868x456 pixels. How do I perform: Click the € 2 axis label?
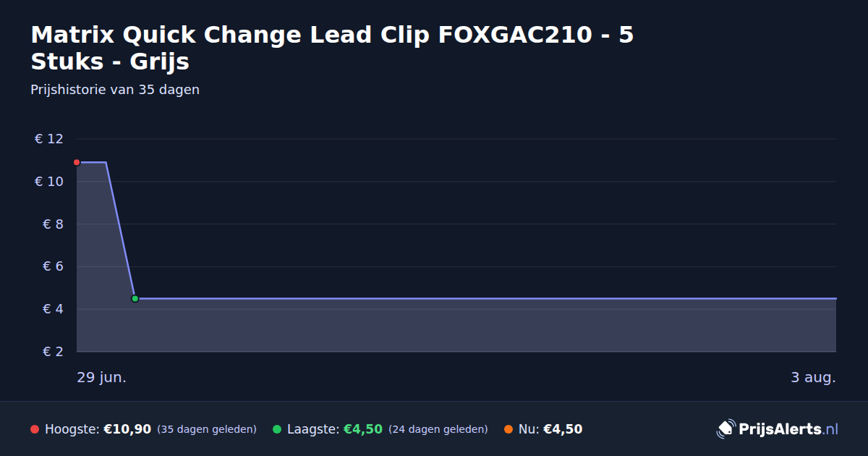[54, 352]
